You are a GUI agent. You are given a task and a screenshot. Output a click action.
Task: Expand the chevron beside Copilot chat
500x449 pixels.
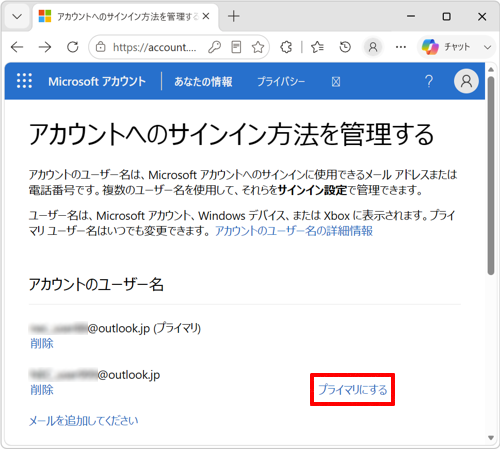(487, 47)
